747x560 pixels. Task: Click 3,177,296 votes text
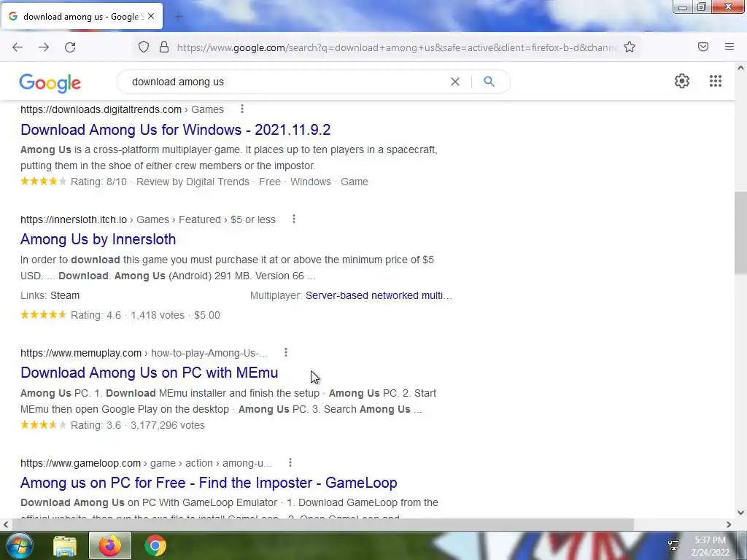pyautogui.click(x=168, y=425)
